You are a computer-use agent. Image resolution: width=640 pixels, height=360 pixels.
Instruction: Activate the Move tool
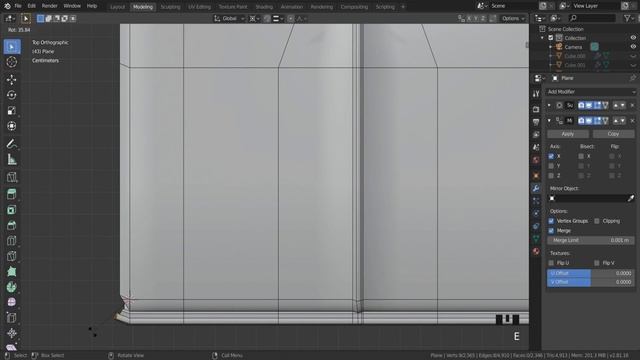pos(12,80)
